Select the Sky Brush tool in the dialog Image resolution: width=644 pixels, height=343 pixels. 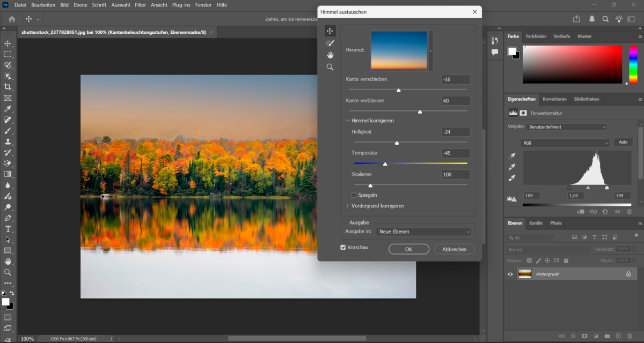coord(330,43)
